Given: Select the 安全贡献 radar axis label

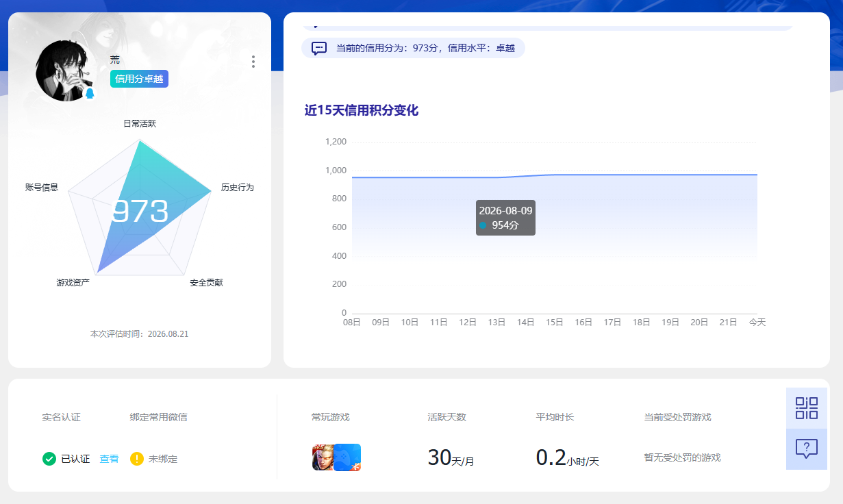Looking at the screenshot, I should [207, 283].
